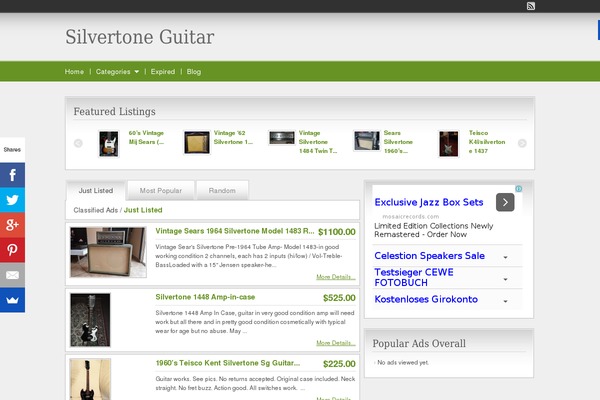Open the Blog navigation link
Screen dimensions: 600x400
pos(194,72)
